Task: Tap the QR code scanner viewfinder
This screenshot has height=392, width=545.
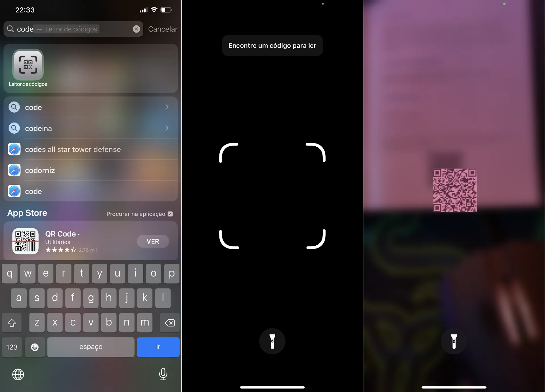Action: (272, 196)
